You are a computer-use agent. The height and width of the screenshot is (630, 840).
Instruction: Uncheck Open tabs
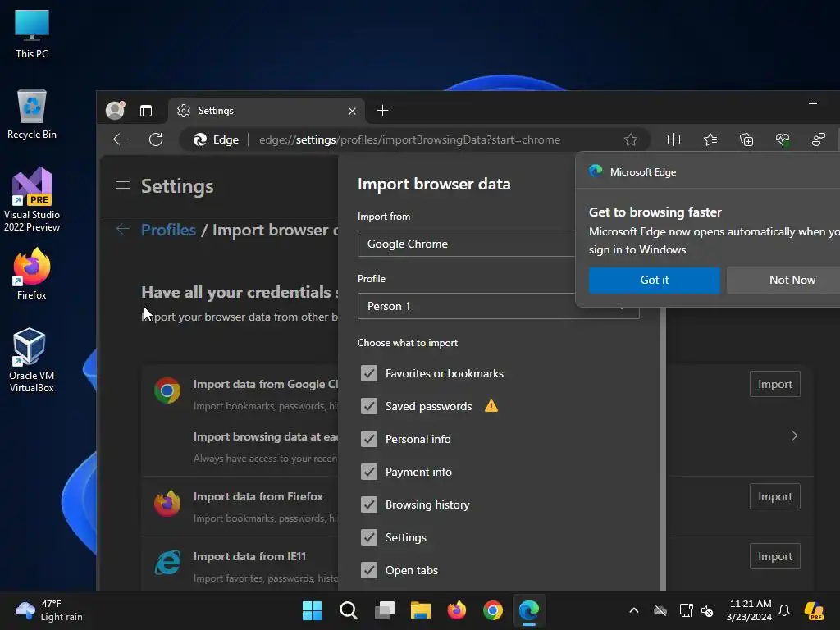tap(369, 570)
